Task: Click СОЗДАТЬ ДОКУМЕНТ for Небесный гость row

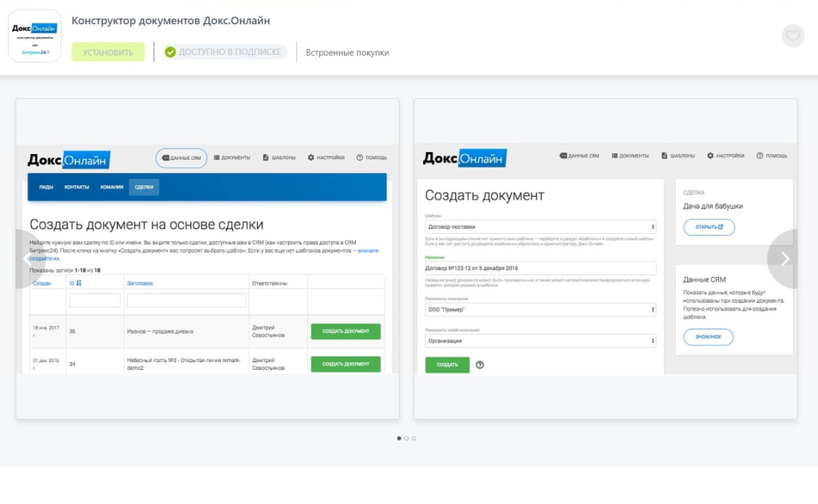Action: point(346,364)
